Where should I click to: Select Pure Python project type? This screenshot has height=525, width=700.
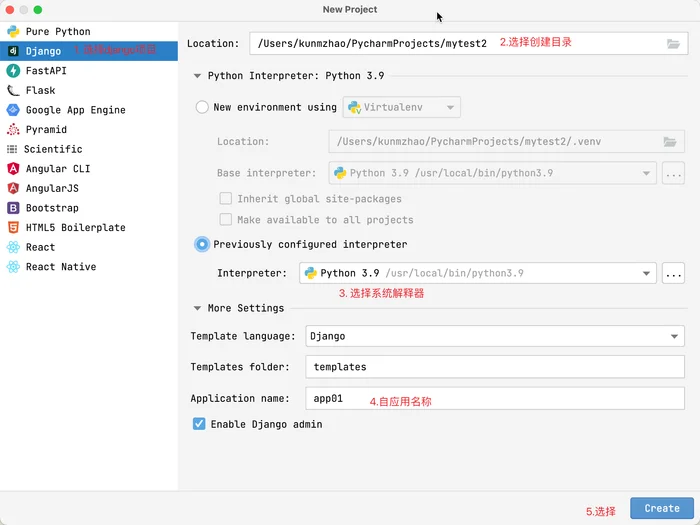tap(89, 32)
